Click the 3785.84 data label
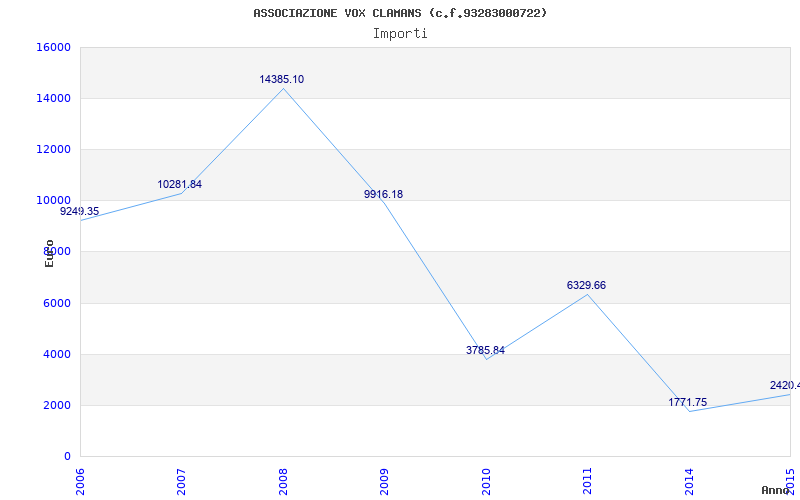 pyautogui.click(x=485, y=350)
